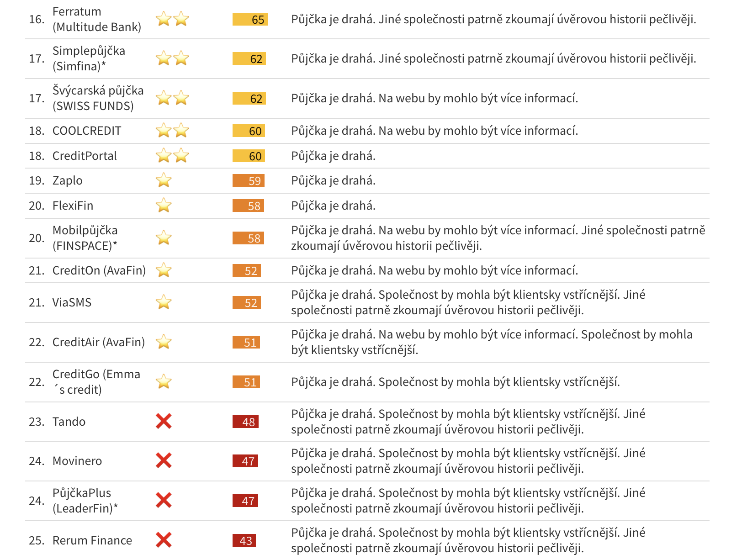Click the star icon in FlexiFin row

pos(164,206)
